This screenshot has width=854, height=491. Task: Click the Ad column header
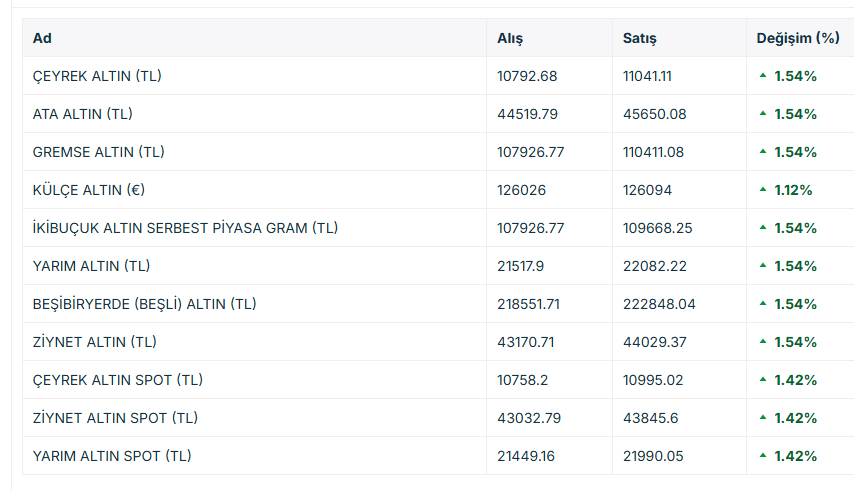click(x=42, y=38)
